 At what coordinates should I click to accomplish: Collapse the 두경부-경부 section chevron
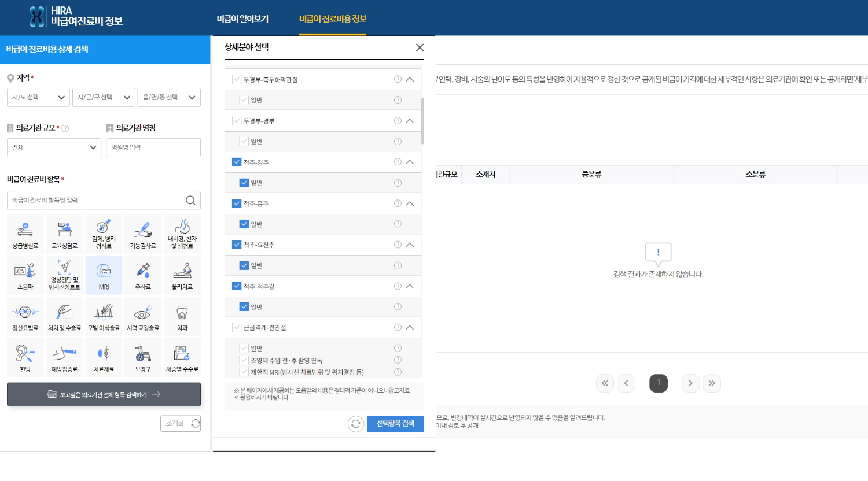(x=410, y=120)
